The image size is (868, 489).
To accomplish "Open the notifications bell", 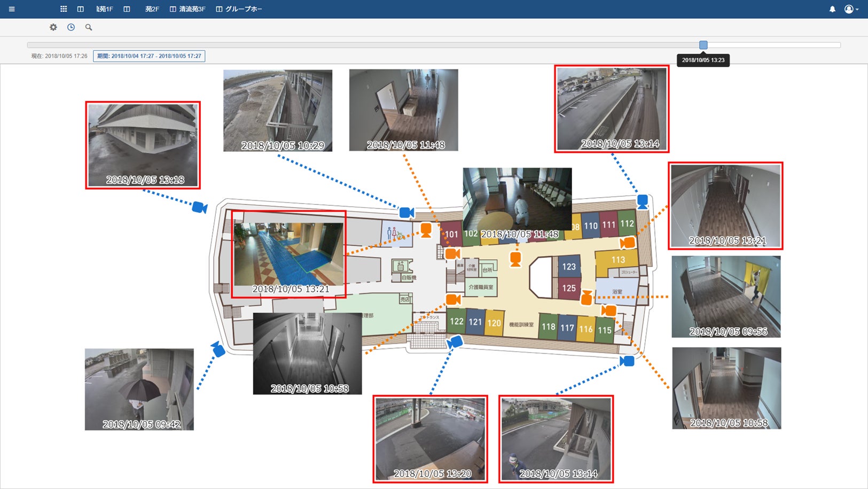I will (832, 9).
